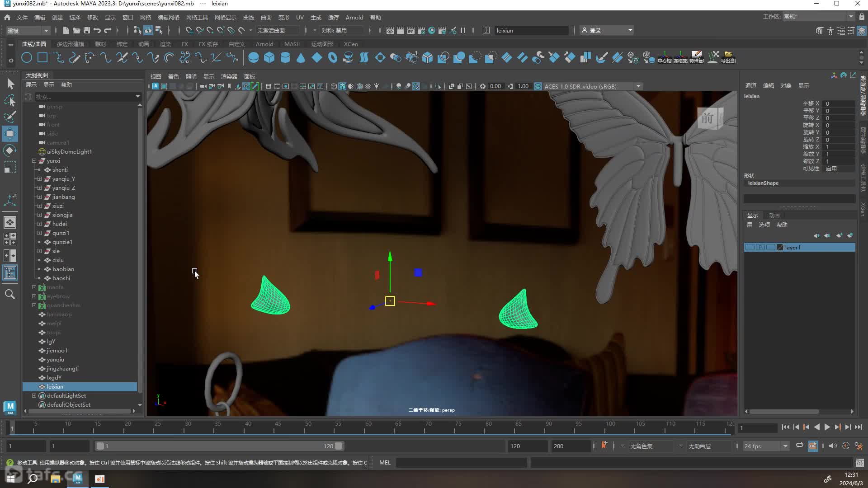Viewport: 868px width, 488px height.
Task: Create a NURBS cube from shelf
Action: point(269,58)
